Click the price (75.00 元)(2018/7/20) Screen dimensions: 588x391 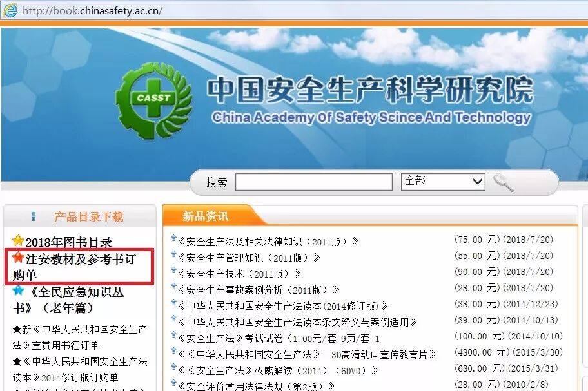coord(504,240)
